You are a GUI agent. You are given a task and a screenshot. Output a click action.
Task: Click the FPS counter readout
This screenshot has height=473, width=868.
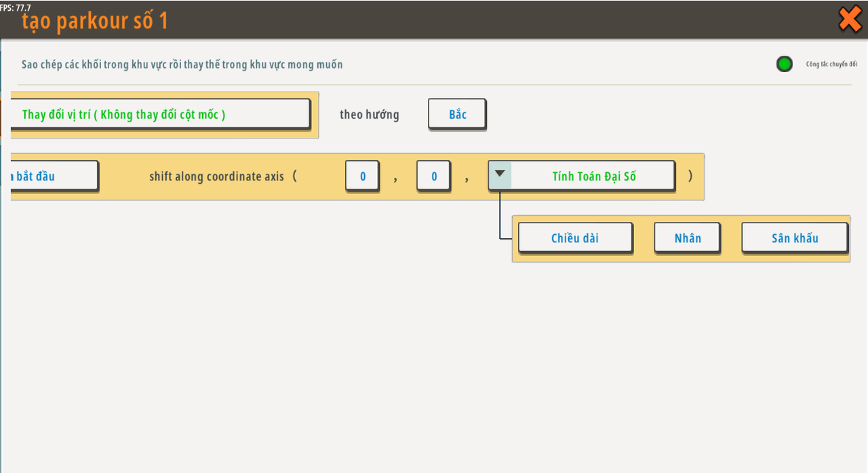pos(16,7)
